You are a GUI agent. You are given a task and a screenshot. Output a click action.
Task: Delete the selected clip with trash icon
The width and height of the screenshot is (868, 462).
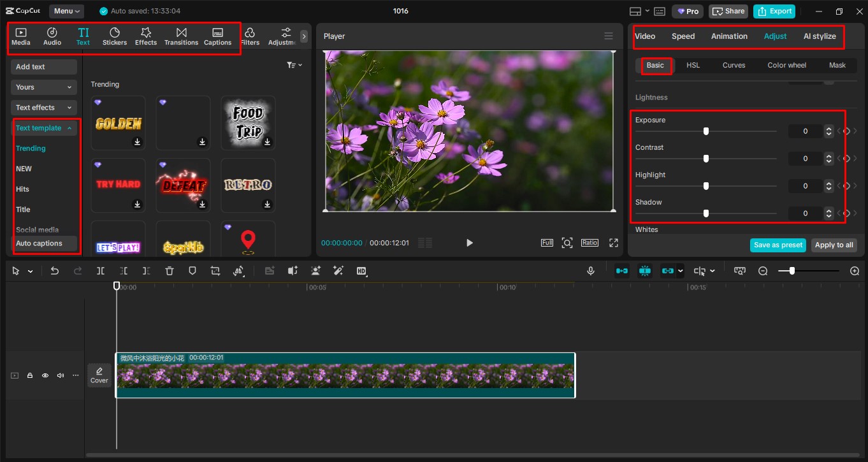coord(170,271)
